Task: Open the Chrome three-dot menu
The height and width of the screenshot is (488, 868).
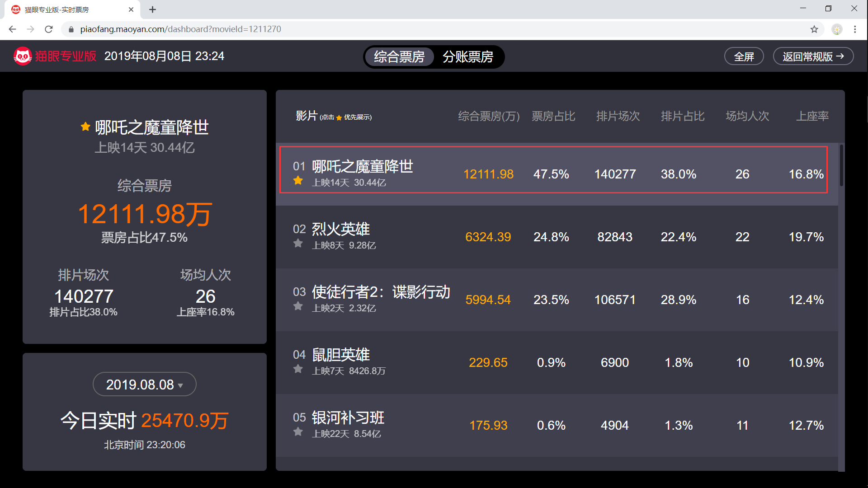Action: point(855,29)
